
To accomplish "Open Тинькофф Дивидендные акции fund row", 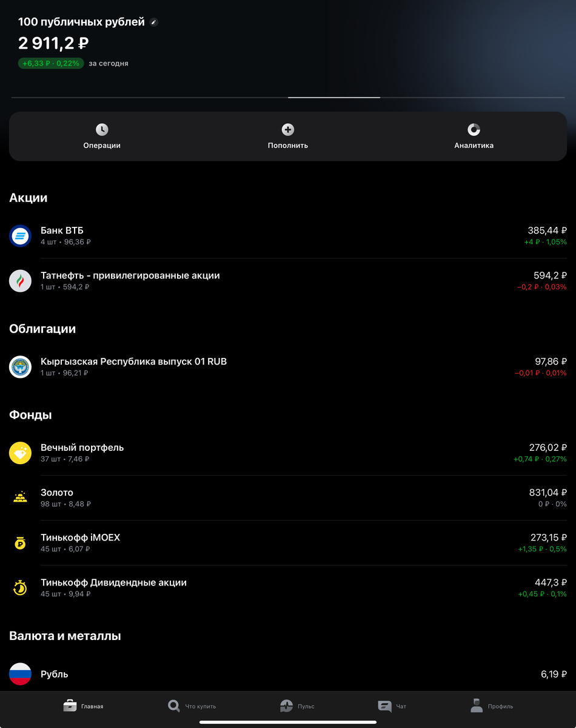I will [x=288, y=588].
